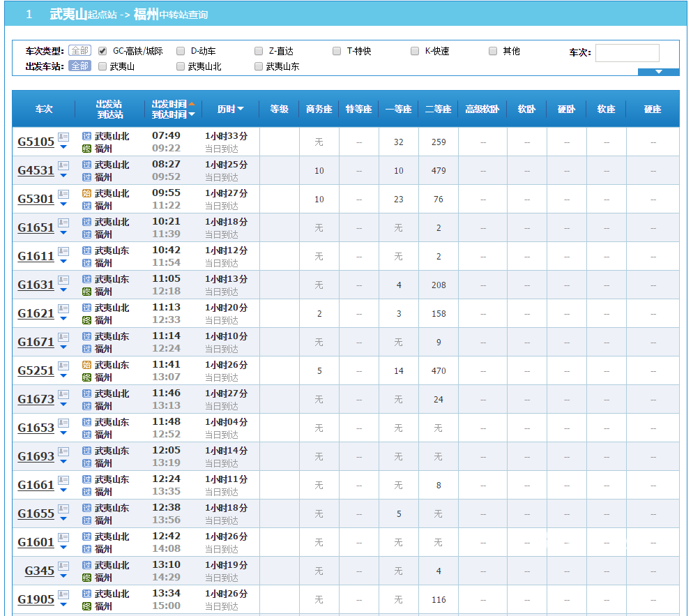Click the 二等座 column header
This screenshot has width=700, height=616.
[x=438, y=109]
